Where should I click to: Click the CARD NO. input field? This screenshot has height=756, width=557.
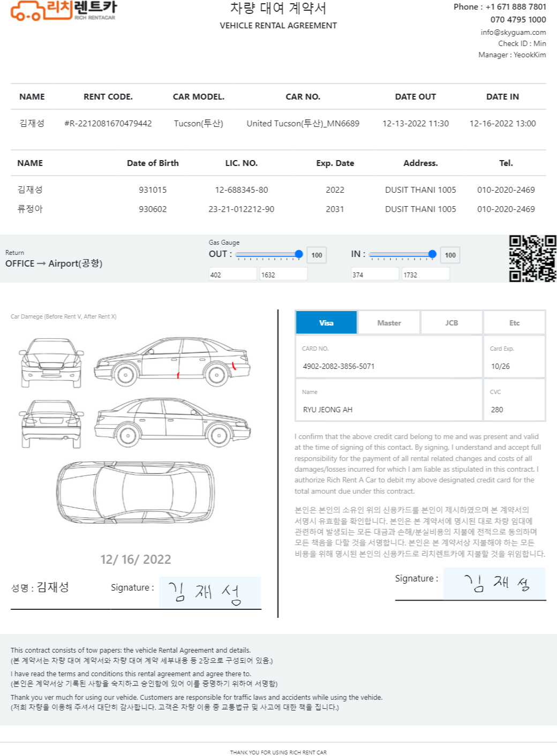tap(389, 357)
